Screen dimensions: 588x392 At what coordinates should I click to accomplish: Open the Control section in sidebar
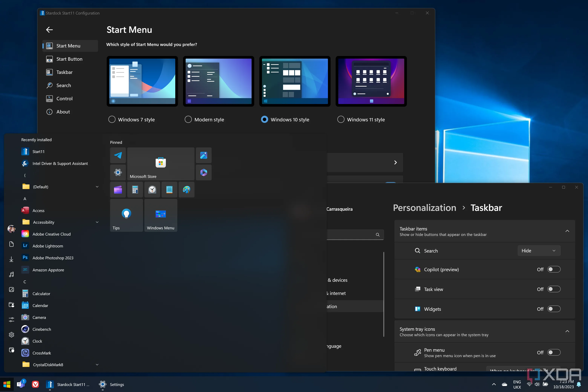pyautogui.click(x=64, y=99)
